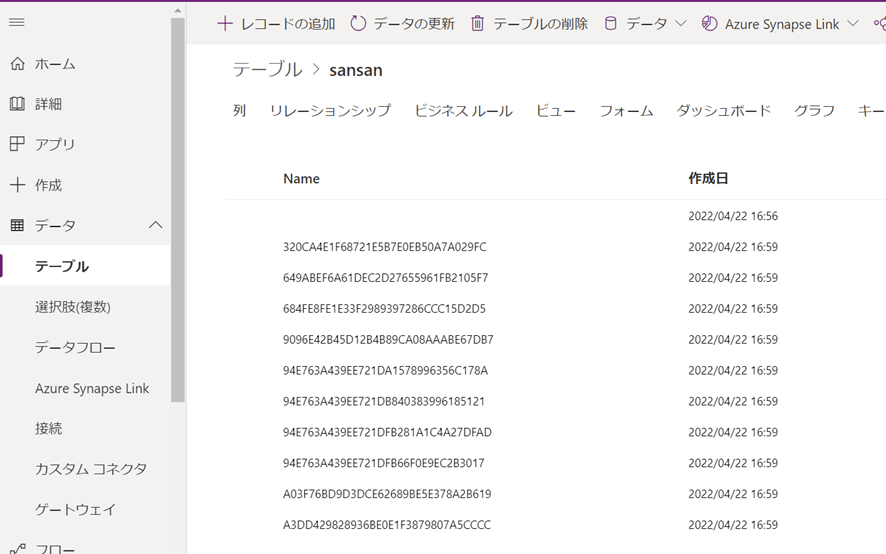The height and width of the screenshot is (554, 886).
Task: Click データの更新 button label
Action: (414, 24)
